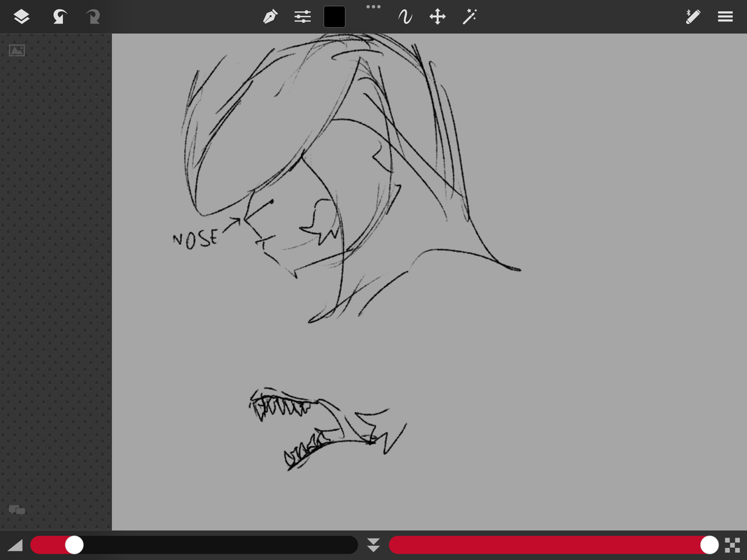Expand the three-dot toolbar handle
Image resolution: width=747 pixels, height=560 pixels.
(x=374, y=7)
